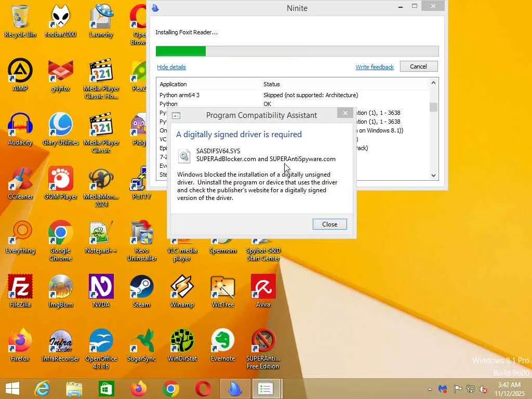Select the Spybot-S&D Start Center icon
The image size is (532, 399).
point(263,250)
